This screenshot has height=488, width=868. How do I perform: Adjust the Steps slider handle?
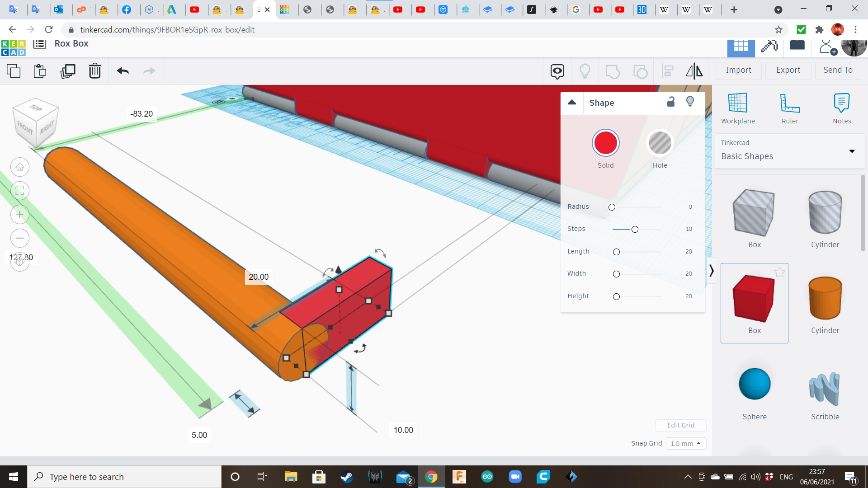tap(635, 230)
